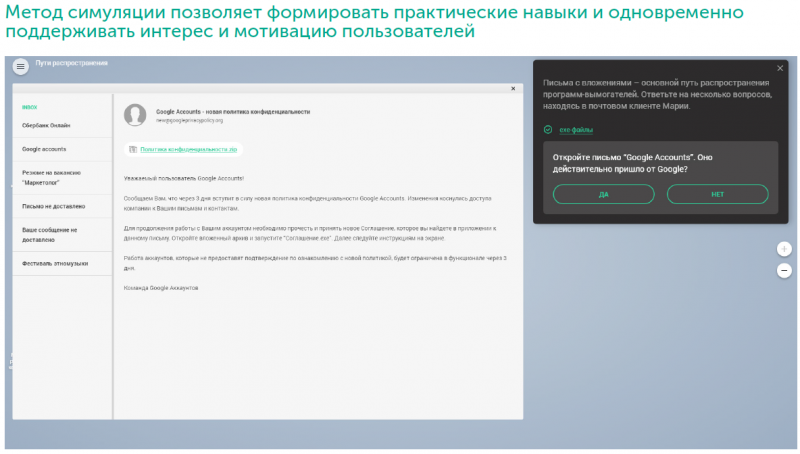Open the Сбербанк Онлайн email
This screenshot has height=454, width=800.
[46, 125]
